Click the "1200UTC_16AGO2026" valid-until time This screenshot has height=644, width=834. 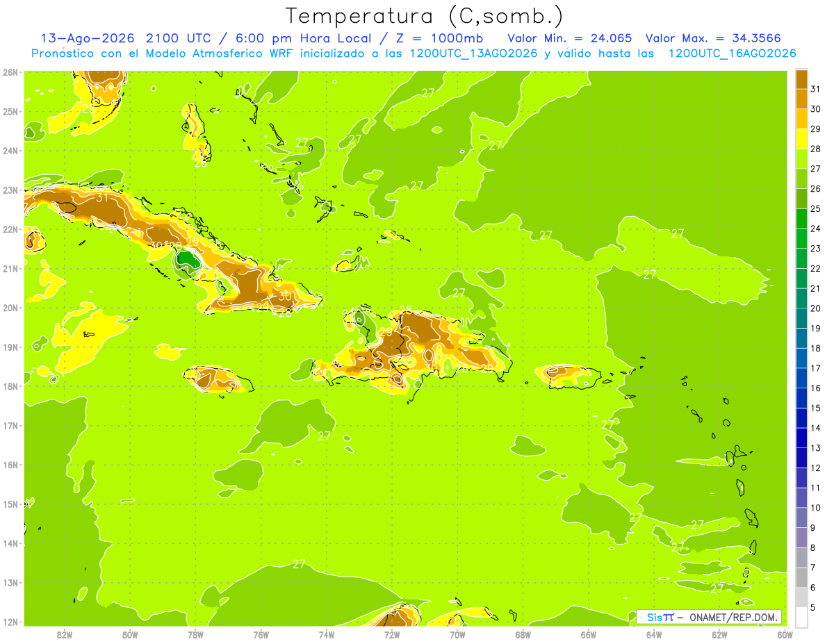tap(732, 53)
